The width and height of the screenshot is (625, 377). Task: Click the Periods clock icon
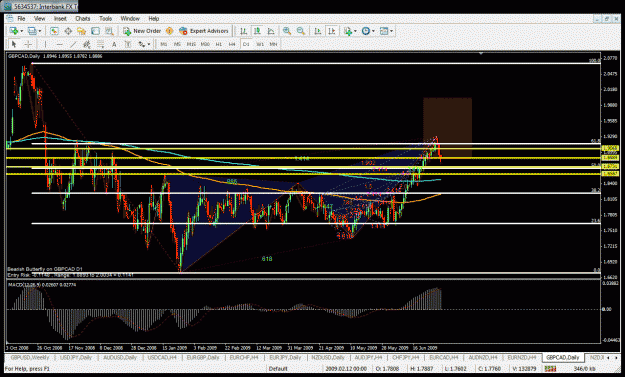(x=366, y=31)
